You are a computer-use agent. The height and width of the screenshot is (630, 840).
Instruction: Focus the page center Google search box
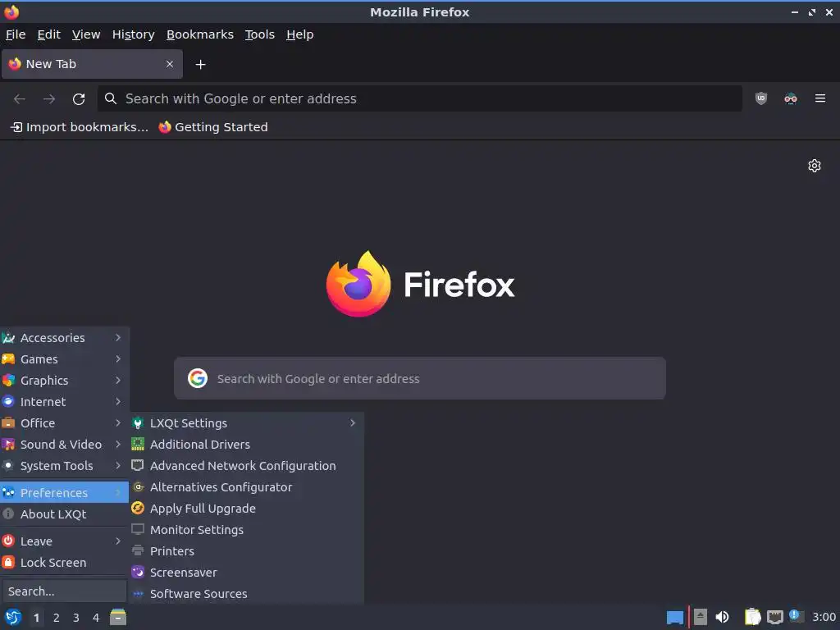pos(420,378)
